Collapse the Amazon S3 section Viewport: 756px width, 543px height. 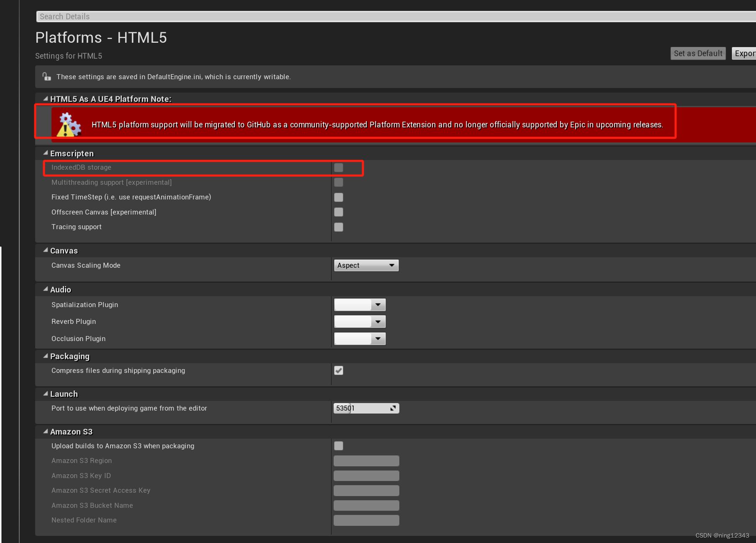click(x=45, y=431)
